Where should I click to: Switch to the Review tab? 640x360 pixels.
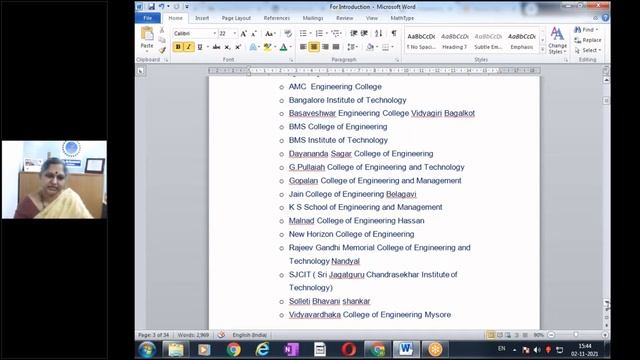tap(344, 18)
